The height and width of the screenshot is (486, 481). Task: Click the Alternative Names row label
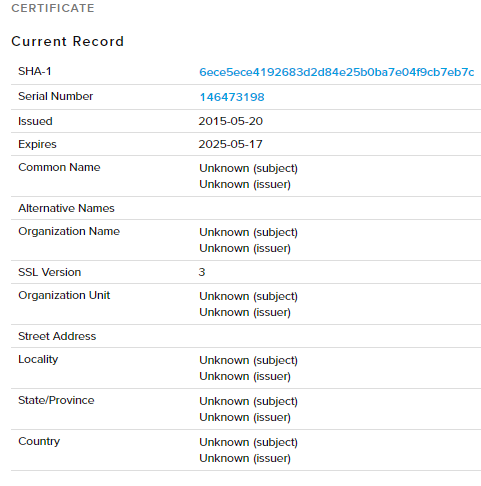pos(66,208)
